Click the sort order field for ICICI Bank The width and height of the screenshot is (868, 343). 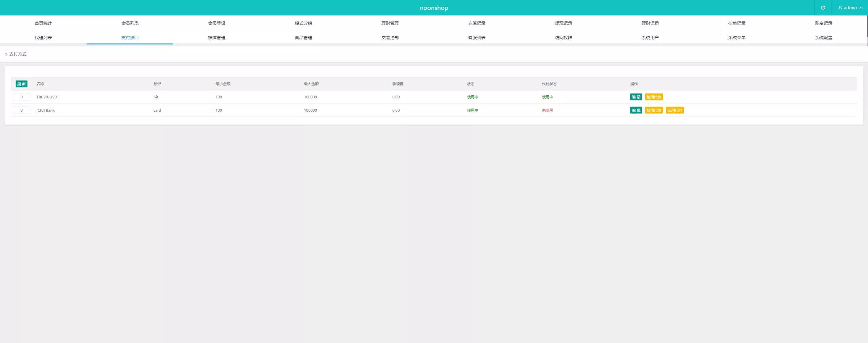click(21, 110)
